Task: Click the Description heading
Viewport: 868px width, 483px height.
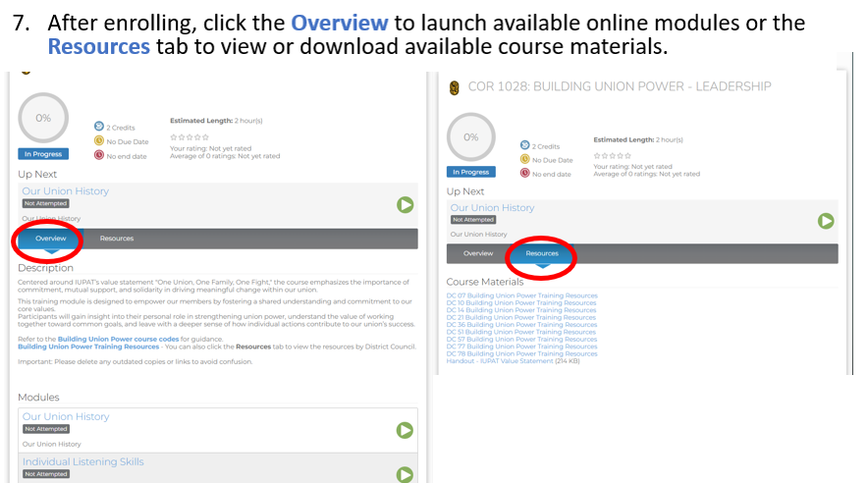Action: (45, 268)
